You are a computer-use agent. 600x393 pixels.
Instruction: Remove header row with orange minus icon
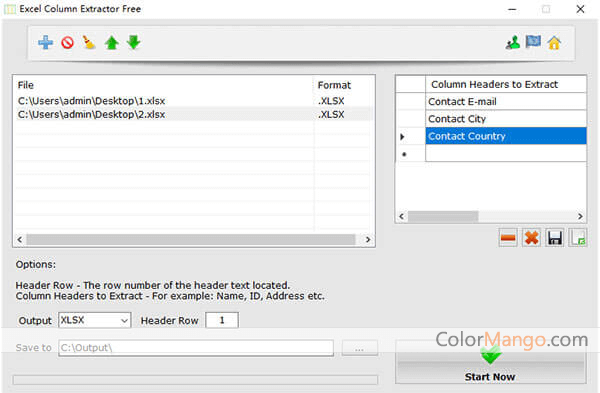pos(508,238)
